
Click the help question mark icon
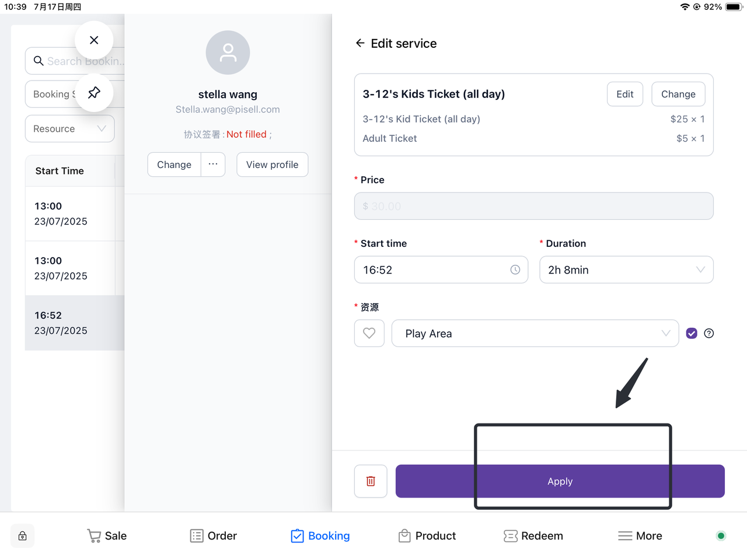(709, 333)
